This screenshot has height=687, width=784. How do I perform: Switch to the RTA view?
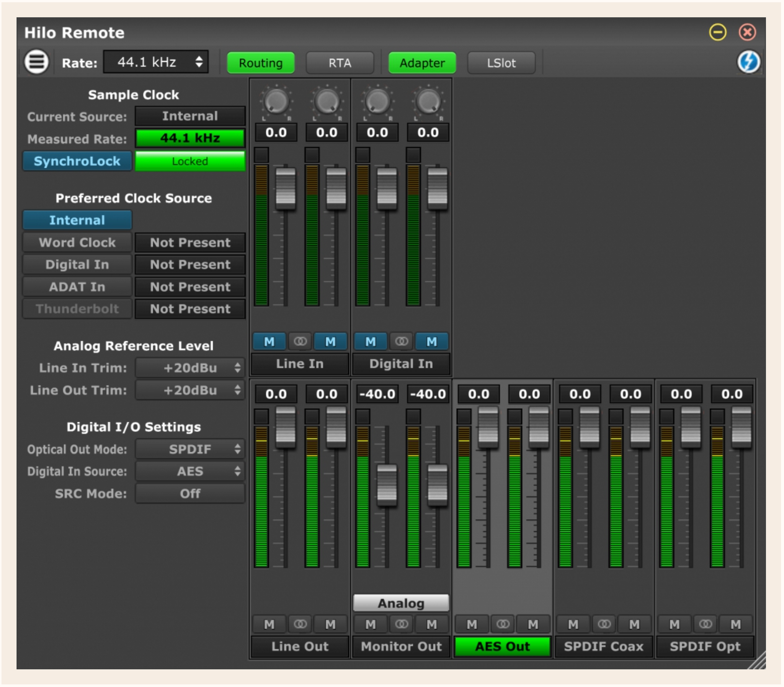click(x=340, y=63)
